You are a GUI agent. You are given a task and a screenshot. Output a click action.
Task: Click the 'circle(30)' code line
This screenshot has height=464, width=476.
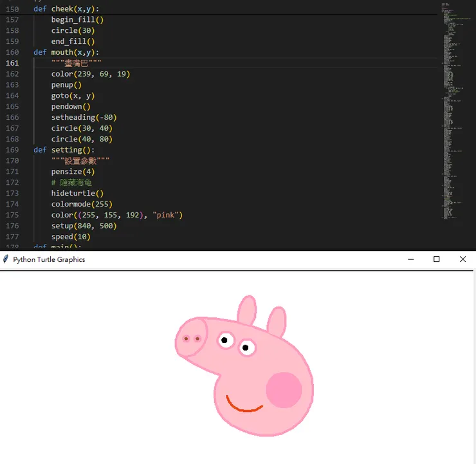point(73,31)
